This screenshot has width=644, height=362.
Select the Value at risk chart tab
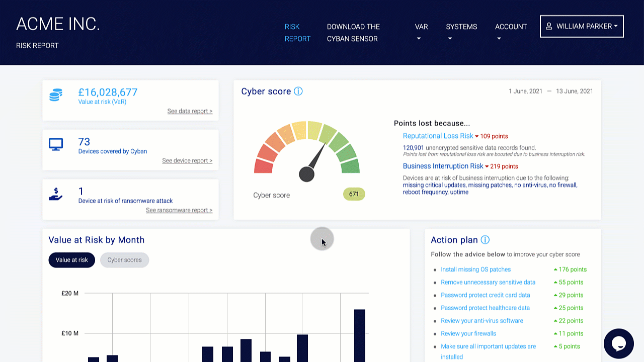point(72,260)
